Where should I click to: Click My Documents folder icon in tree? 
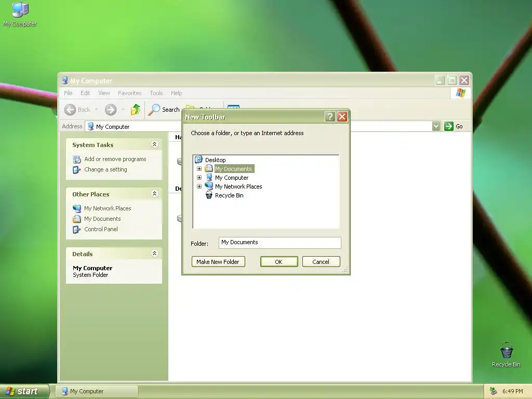209,168
